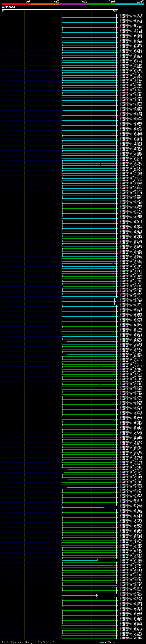Click the UniRef100_Q8LDJ2 hit name

pos(131,296)
